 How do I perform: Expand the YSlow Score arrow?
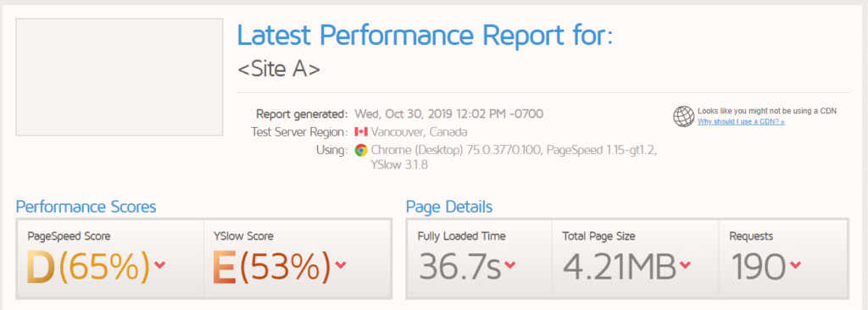coord(341,265)
